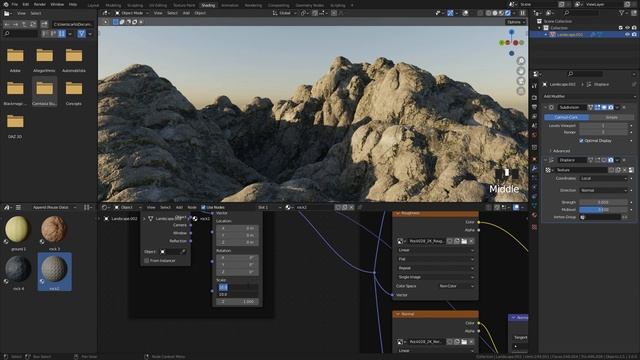The width and height of the screenshot is (640, 360).
Task: Open image file for Roughness texture node
Action: click(464, 241)
